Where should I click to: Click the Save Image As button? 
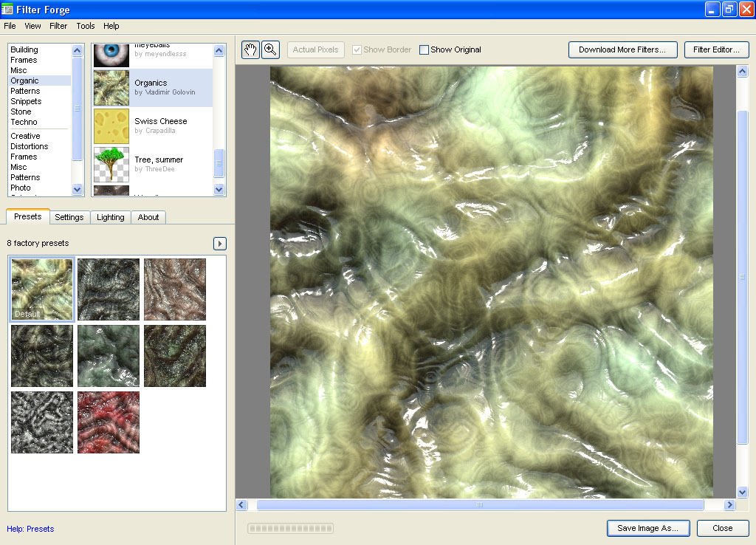pos(647,528)
